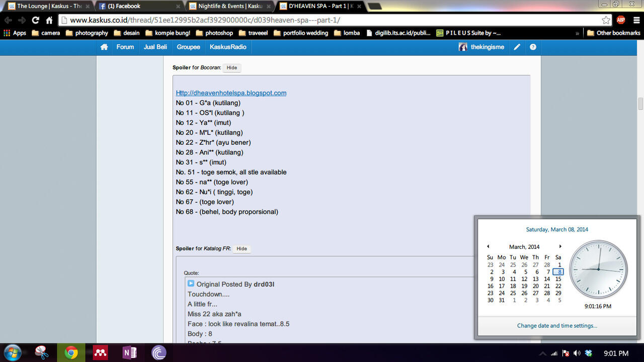Select the D'HEAVEN SPA tab
Screen dimensions: 644x362
pos(319,6)
